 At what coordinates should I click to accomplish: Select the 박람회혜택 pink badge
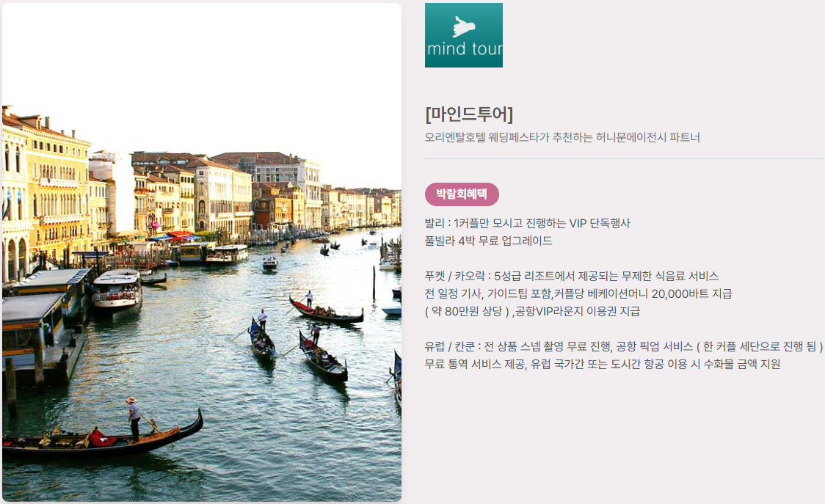tap(462, 194)
